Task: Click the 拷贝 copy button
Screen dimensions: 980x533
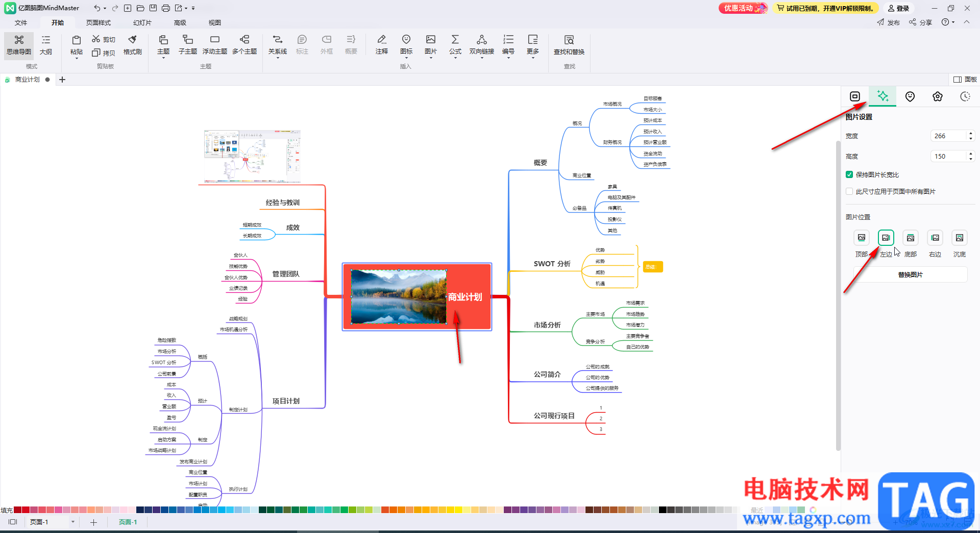Action: (x=104, y=53)
